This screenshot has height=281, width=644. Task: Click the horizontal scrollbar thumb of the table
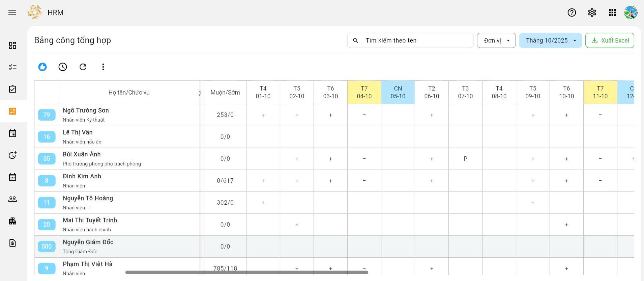247,272
